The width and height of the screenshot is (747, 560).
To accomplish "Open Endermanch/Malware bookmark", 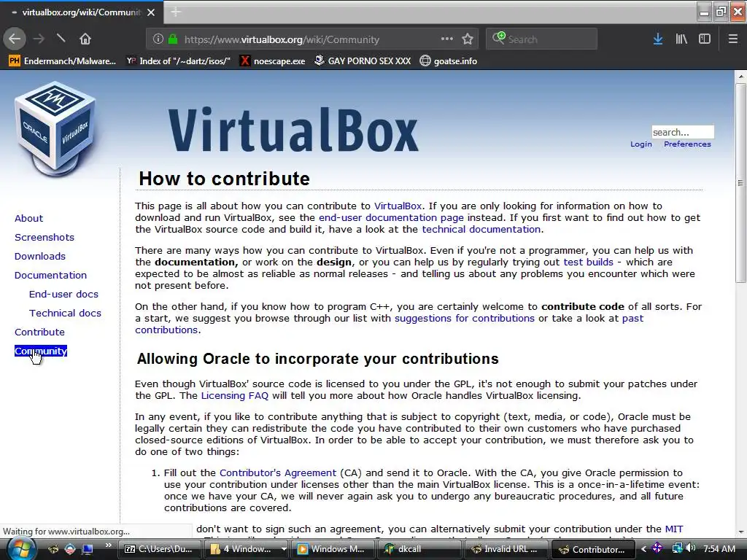I will pos(63,61).
